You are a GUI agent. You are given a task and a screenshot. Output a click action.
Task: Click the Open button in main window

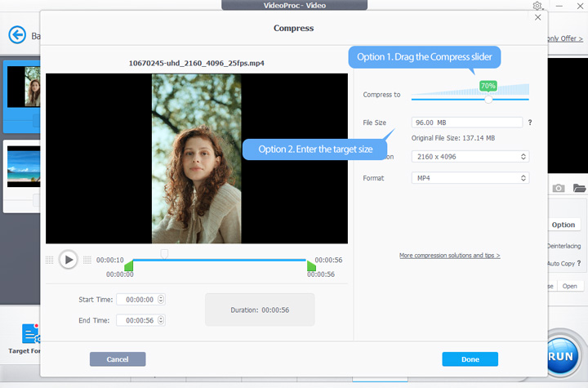coord(570,286)
